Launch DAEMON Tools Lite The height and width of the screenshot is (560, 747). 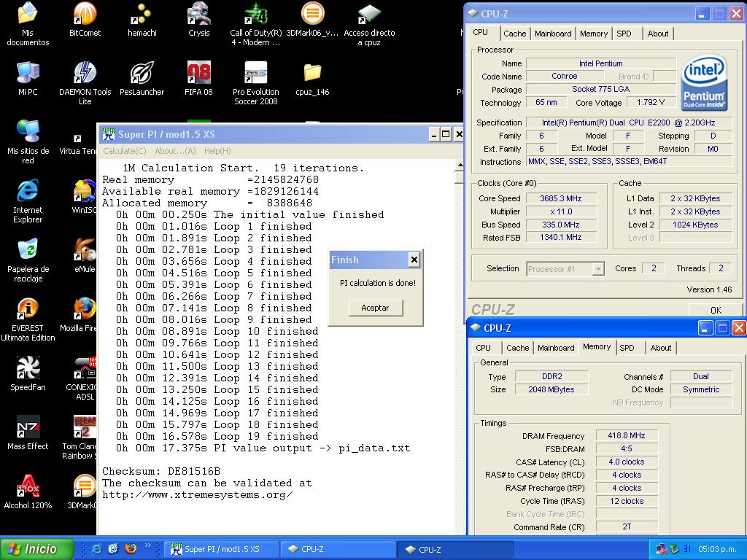tap(85, 83)
